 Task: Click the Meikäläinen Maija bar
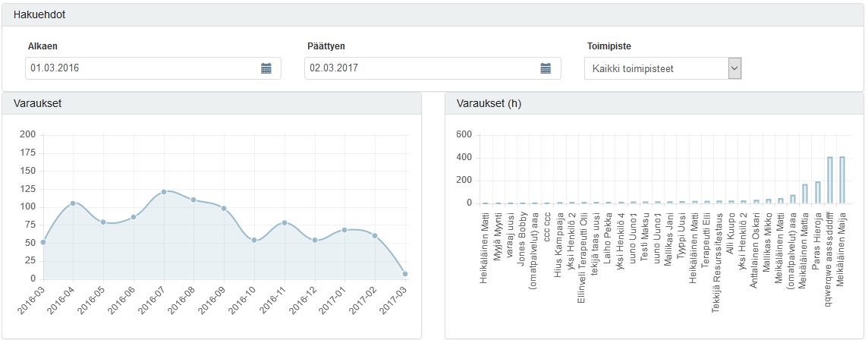[841, 181]
